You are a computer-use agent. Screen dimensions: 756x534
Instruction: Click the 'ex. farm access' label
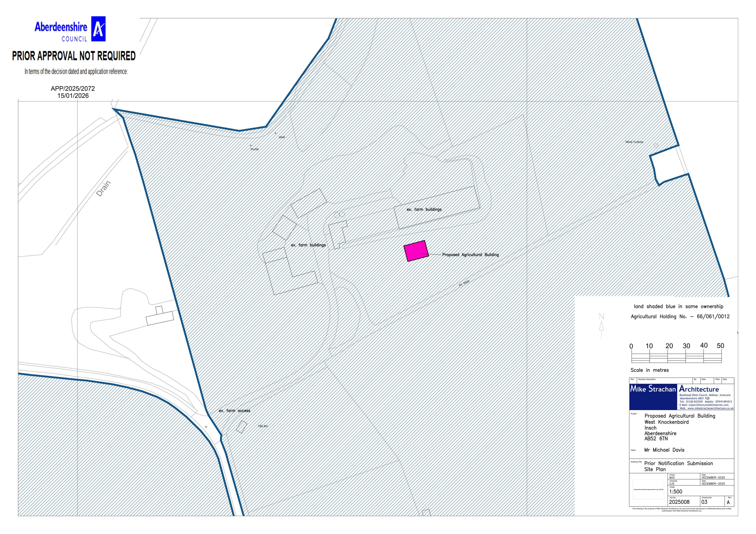tap(234, 411)
